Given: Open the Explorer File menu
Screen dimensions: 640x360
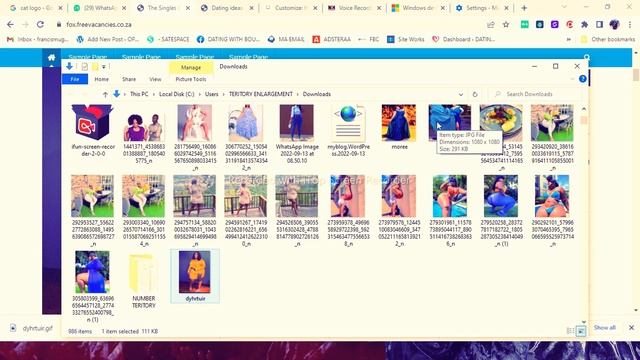Looking at the screenshot, I should tap(75, 79).
